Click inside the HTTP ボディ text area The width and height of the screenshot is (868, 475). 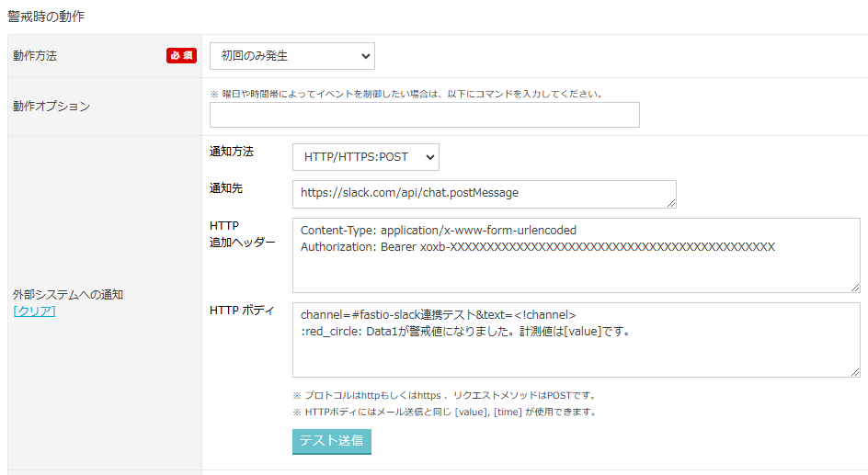pos(576,340)
